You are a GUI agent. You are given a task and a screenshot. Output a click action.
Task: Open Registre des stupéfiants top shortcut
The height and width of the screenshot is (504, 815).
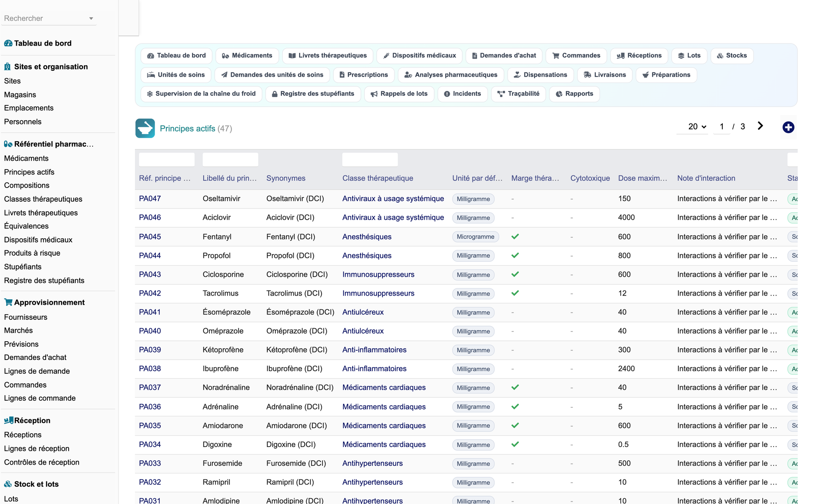pyautogui.click(x=313, y=94)
